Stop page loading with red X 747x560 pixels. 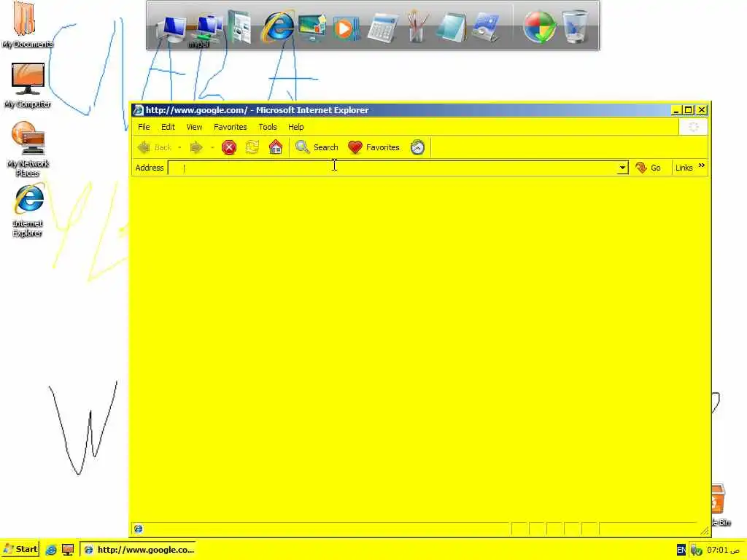coord(229,147)
